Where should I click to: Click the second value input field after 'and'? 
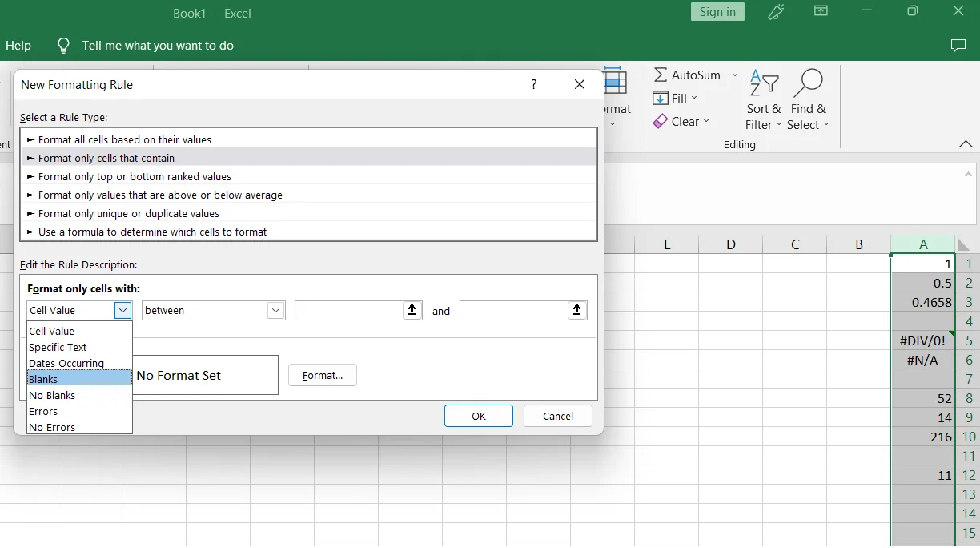click(x=514, y=310)
